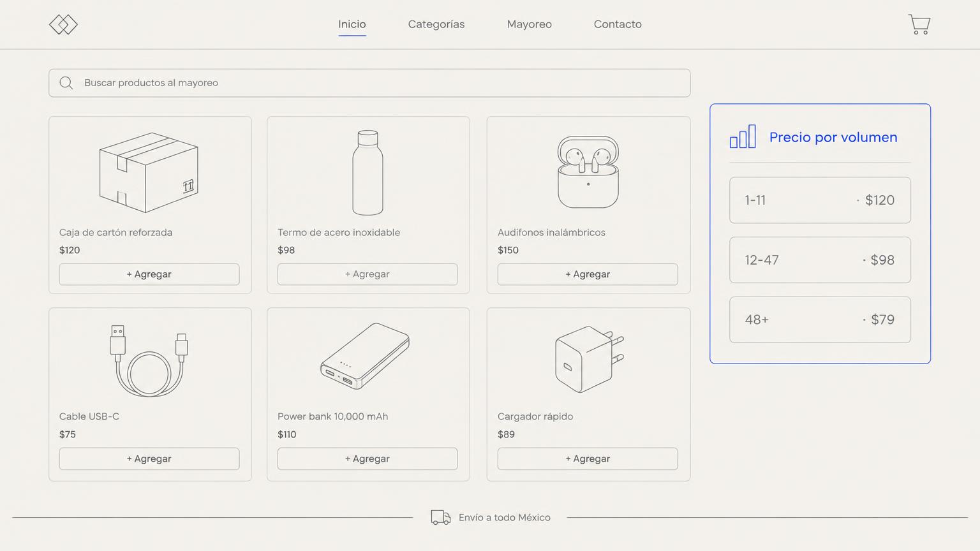Click the magnifier search icon
This screenshot has height=551, width=980.
tap(66, 83)
